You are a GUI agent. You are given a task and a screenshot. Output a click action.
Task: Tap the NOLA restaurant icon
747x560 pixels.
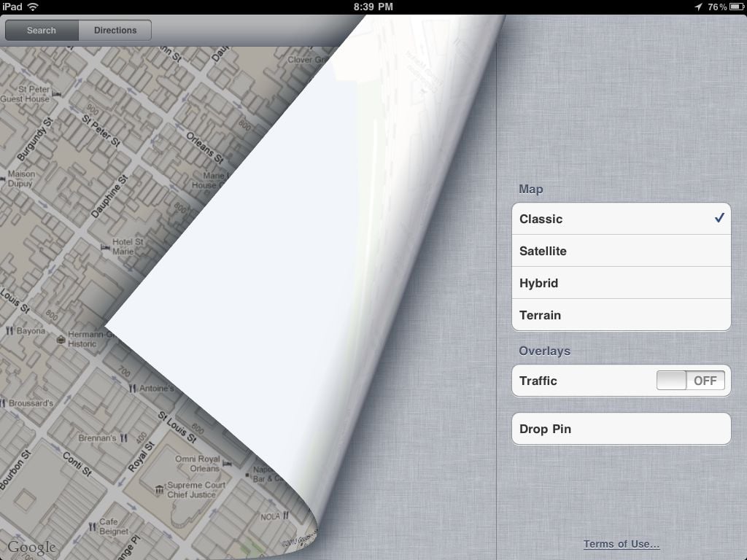(286, 516)
